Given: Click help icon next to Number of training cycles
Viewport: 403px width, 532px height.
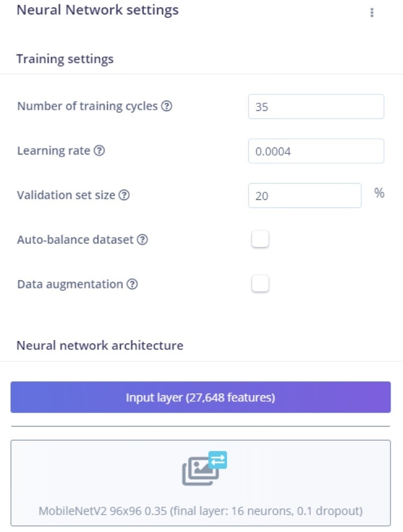Looking at the screenshot, I should pos(166,106).
